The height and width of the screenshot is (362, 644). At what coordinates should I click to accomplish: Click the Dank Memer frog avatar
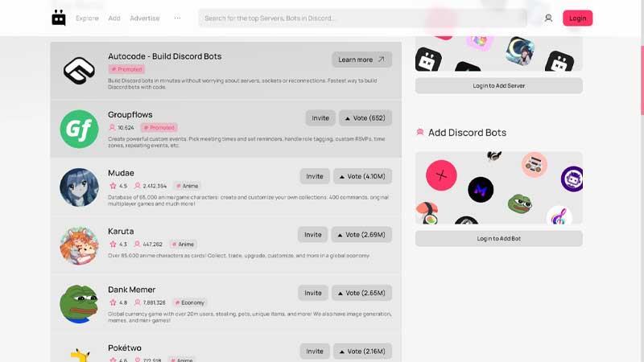[x=79, y=304]
